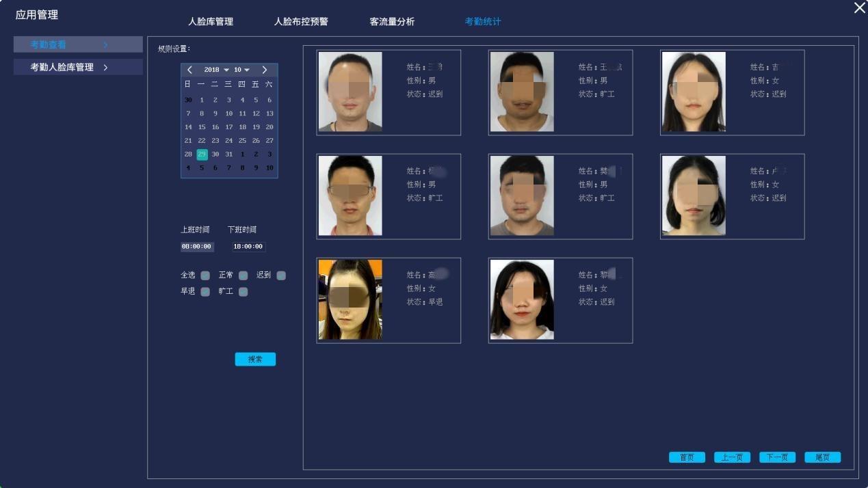Go to 首页 first page
Image resolution: width=868 pixels, height=488 pixels.
tap(687, 457)
